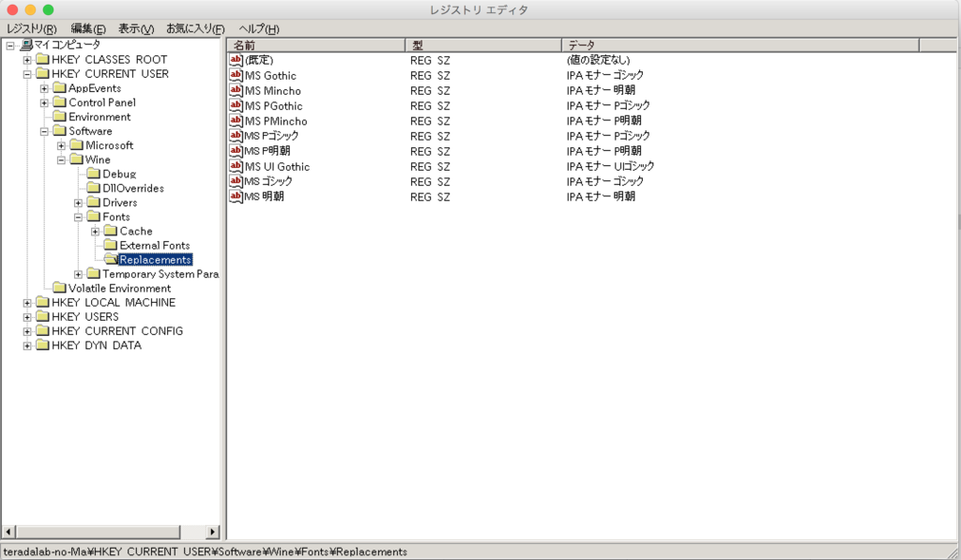
Task: Collapse the Fonts key
Action: 79,217
